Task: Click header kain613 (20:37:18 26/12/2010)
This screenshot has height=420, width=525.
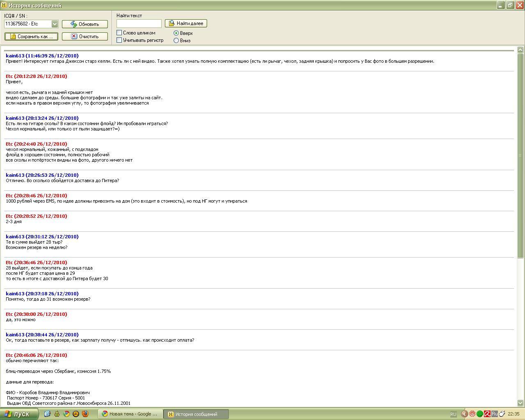Action: [42, 294]
